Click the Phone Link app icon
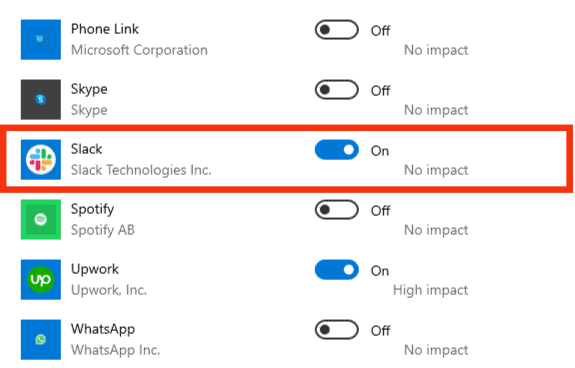Image resolution: width=575 pixels, height=368 pixels. point(41,40)
